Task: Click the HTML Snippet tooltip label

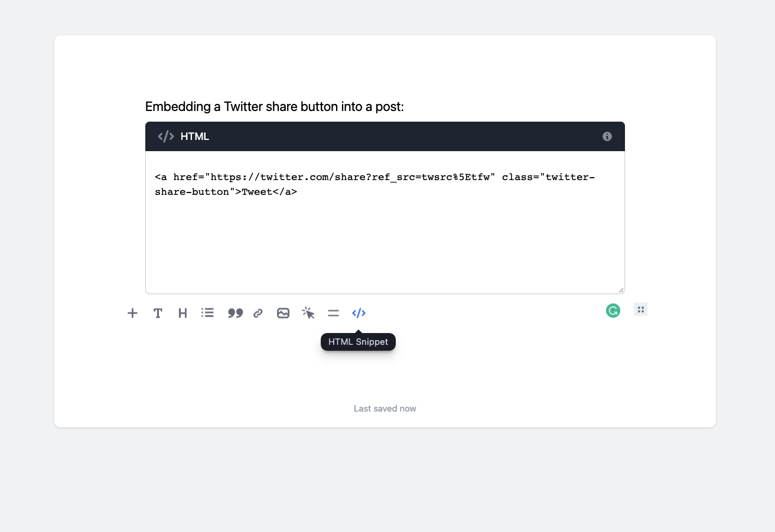Action: pos(358,341)
